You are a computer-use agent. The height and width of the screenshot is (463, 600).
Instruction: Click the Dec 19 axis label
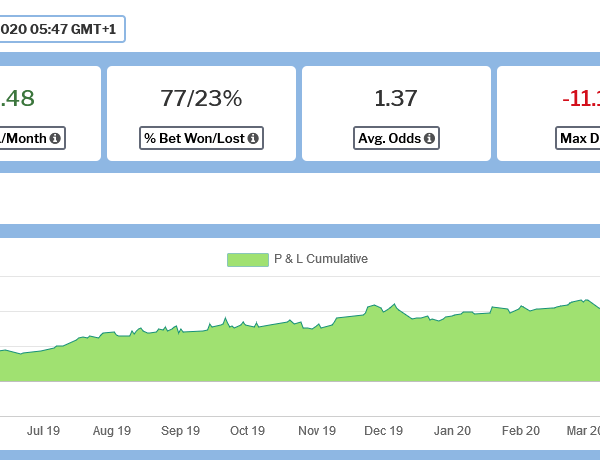click(384, 431)
